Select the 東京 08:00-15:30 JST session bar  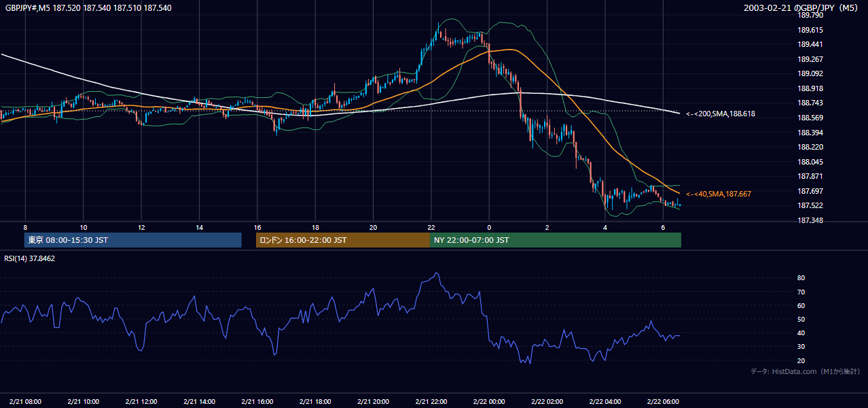click(133, 240)
